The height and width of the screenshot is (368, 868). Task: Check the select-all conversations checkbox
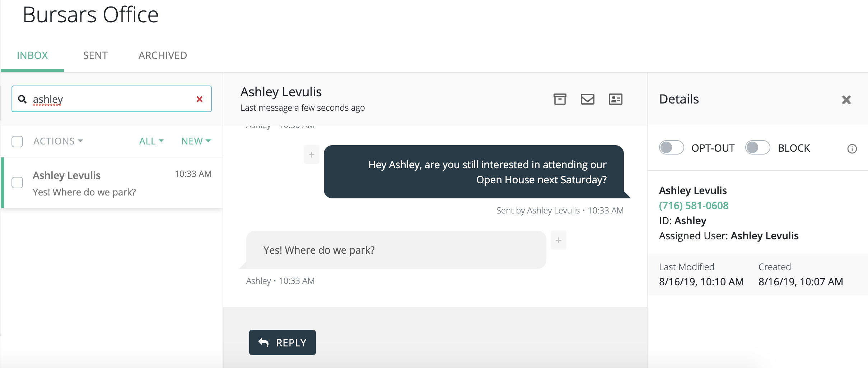pos(17,141)
